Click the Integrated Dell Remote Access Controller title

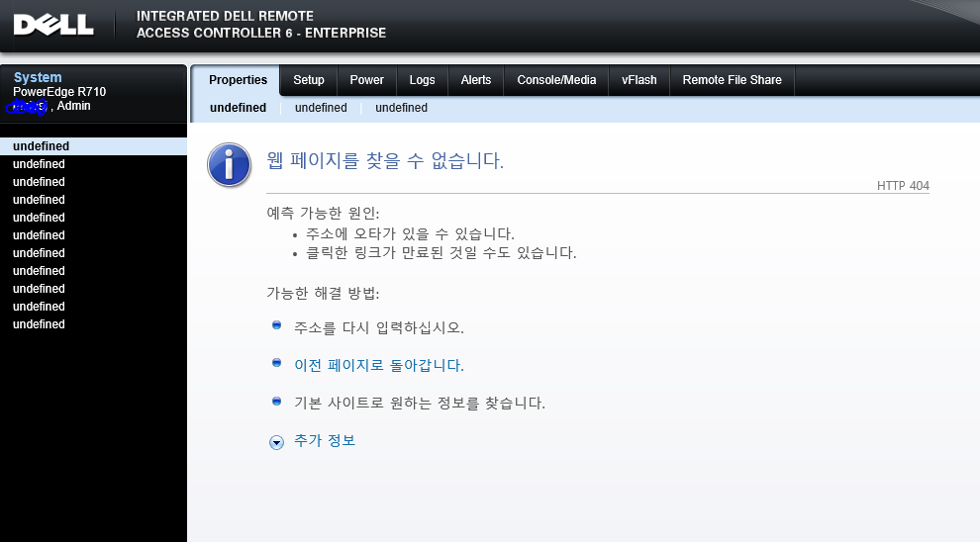(261, 25)
